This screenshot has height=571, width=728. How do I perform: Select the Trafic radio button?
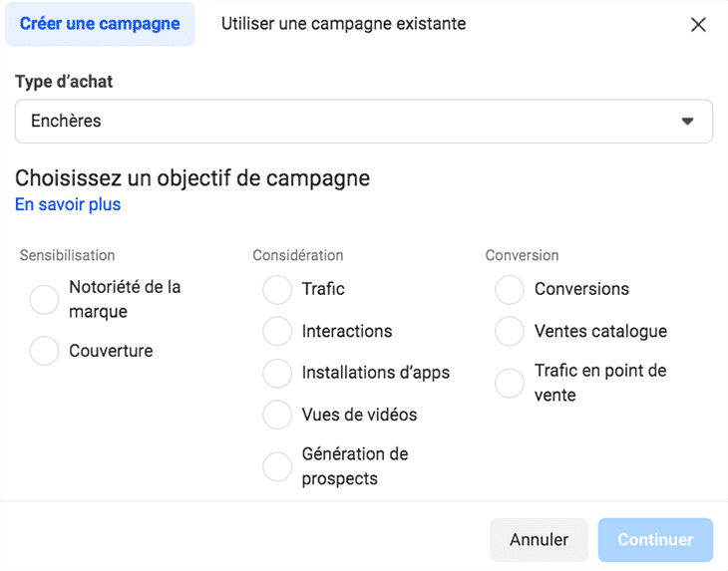click(x=277, y=290)
